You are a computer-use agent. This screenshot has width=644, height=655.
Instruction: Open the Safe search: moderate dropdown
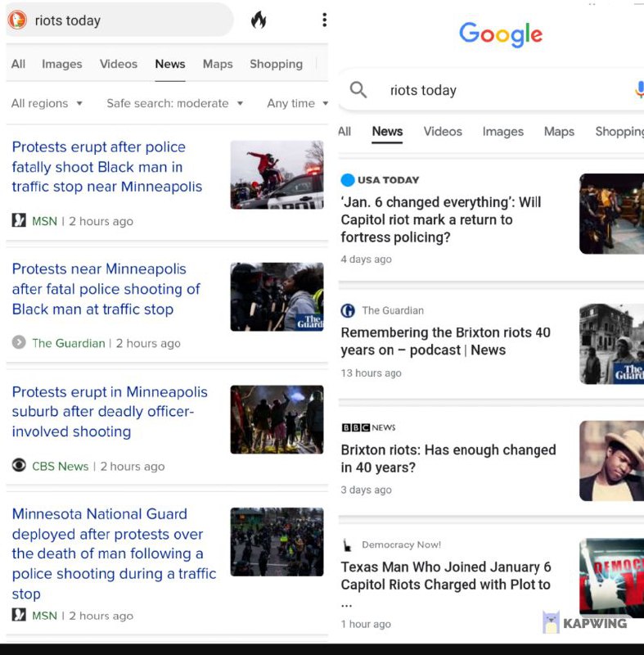tap(174, 103)
